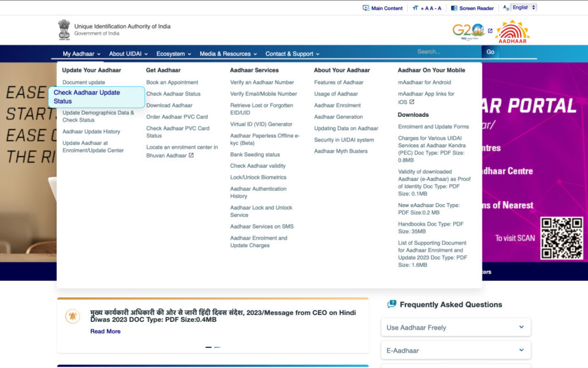This screenshot has height=368, width=588.
Task: Open the English language dropdown
Action: [523, 7]
